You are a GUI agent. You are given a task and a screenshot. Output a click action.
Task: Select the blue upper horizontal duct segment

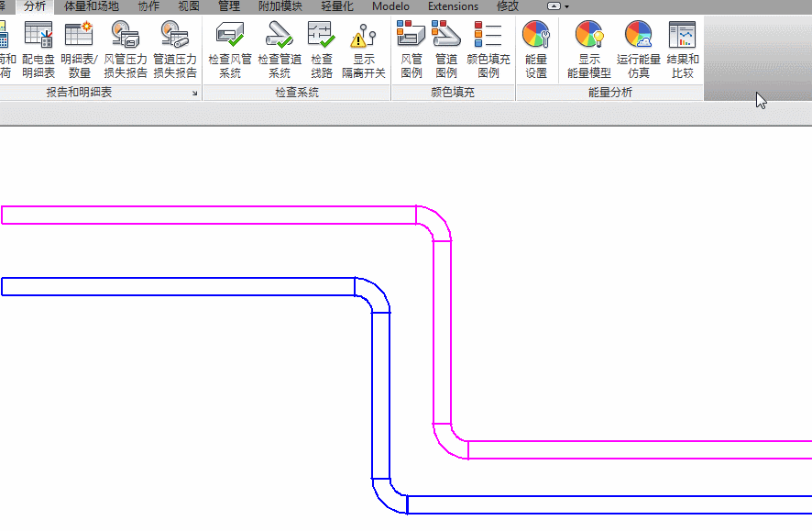click(x=178, y=286)
